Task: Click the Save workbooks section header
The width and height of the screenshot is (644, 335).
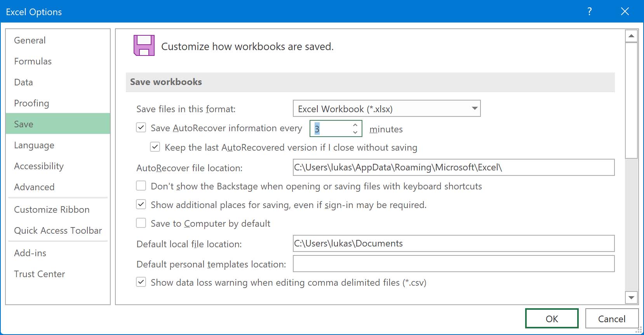Action: click(x=370, y=82)
